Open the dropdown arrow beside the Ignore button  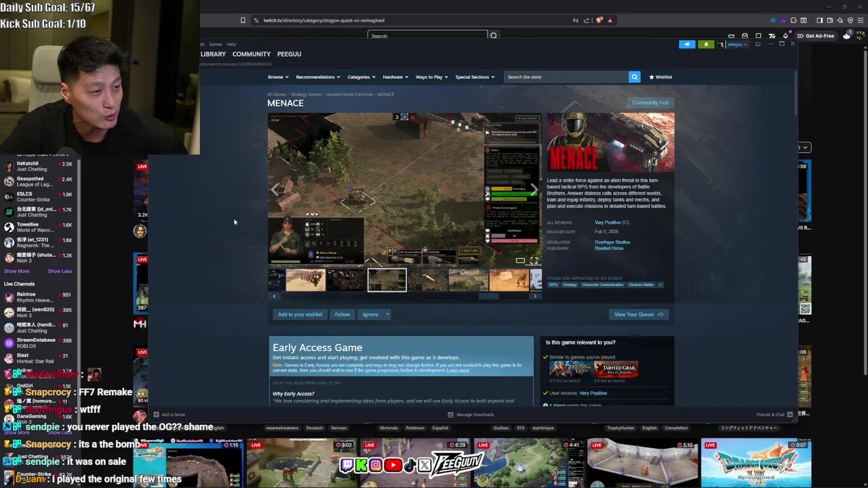[387, 314]
